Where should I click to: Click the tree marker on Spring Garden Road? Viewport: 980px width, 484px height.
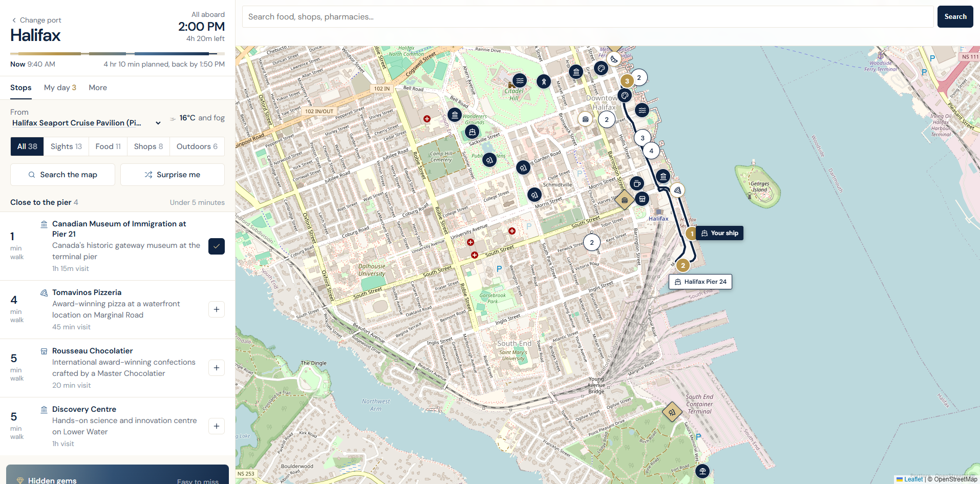[523, 167]
